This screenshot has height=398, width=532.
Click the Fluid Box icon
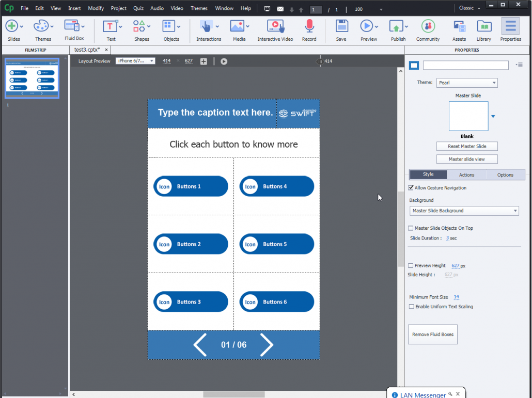coord(73,26)
